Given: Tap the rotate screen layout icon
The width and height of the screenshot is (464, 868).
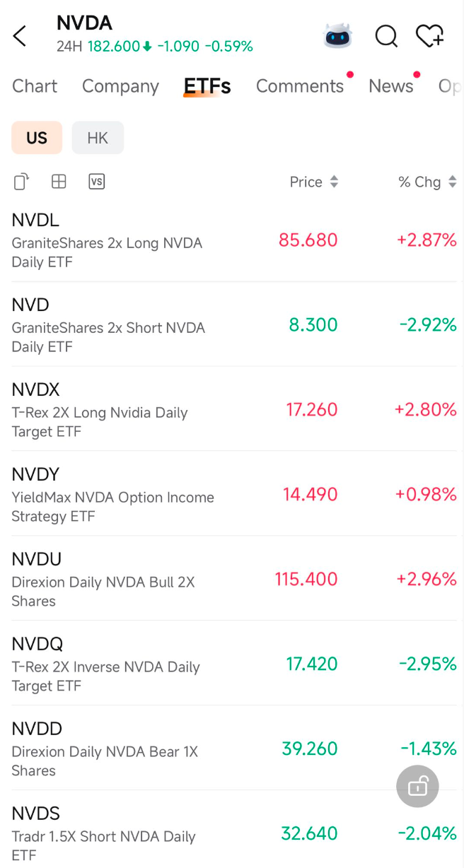Looking at the screenshot, I should pyautogui.click(x=21, y=182).
